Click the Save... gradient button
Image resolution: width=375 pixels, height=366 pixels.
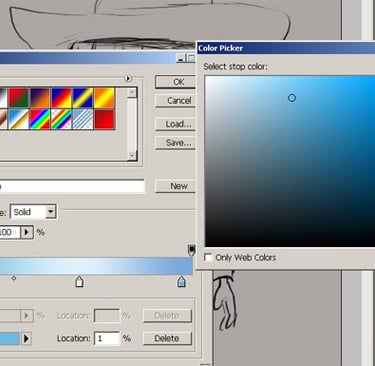click(x=175, y=143)
